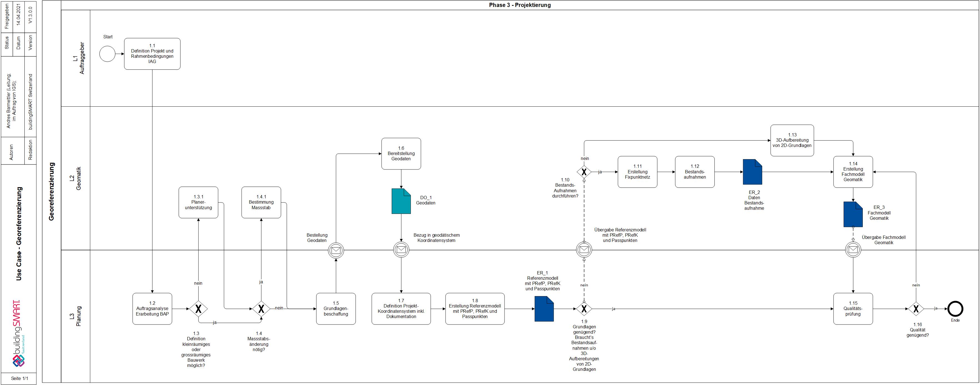This screenshot has width=980, height=385.
Task: Select gateway 1.9 Grundlagen genügend
Action: point(584,309)
